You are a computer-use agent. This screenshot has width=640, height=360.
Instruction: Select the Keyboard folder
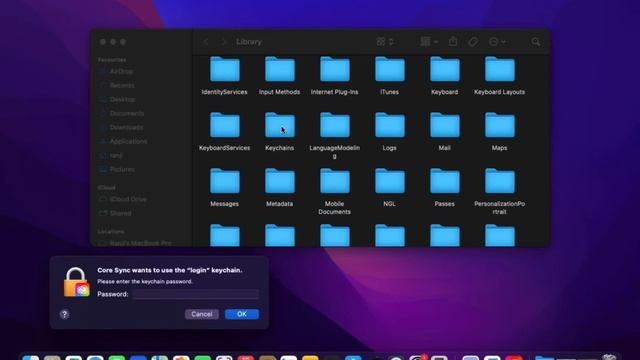tap(444, 76)
